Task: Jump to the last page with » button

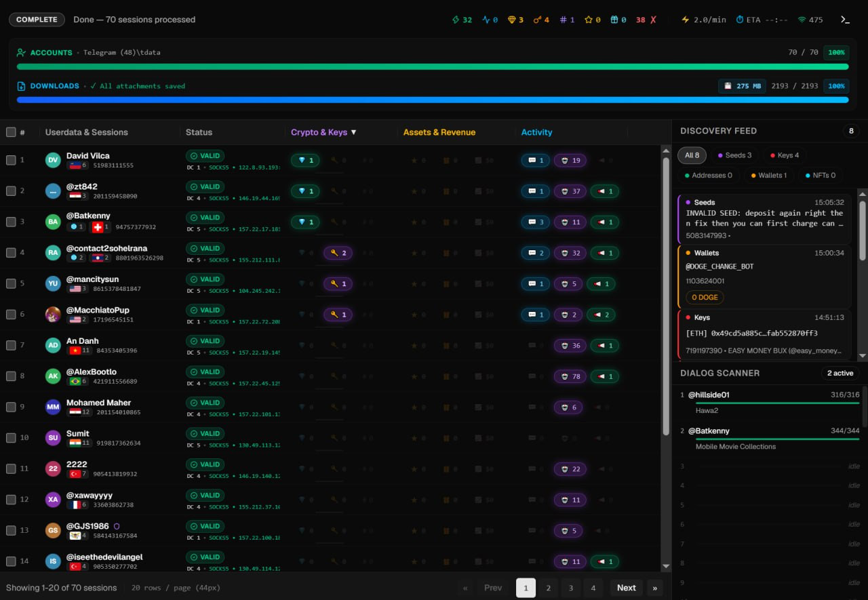Action: [654, 588]
